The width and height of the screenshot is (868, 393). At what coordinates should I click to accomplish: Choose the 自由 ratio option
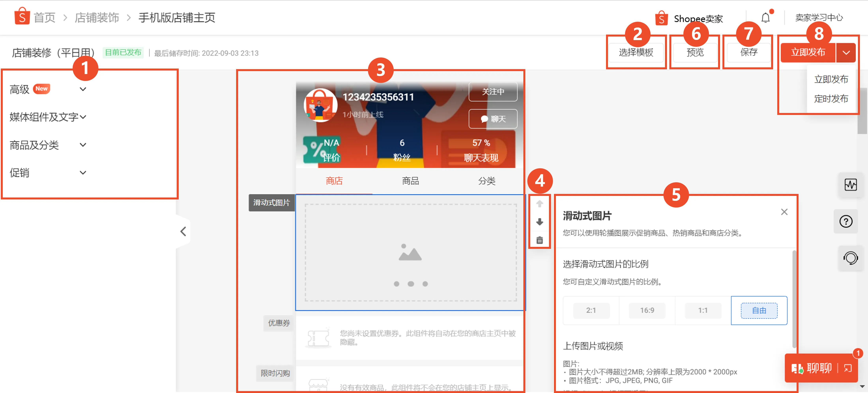point(759,310)
